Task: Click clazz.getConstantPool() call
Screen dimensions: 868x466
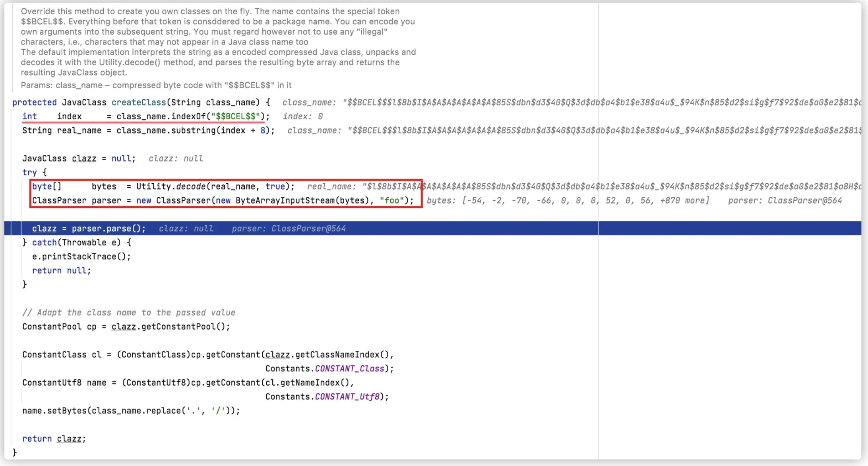Action: click(170, 327)
